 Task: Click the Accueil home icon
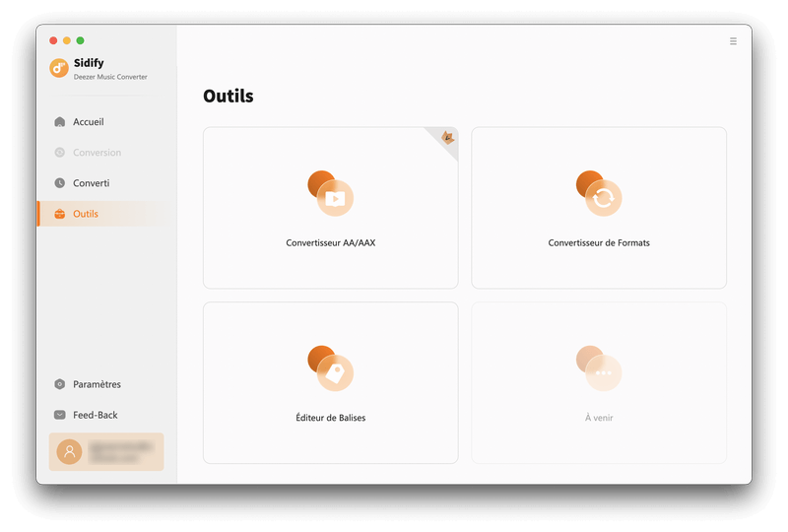pos(60,122)
